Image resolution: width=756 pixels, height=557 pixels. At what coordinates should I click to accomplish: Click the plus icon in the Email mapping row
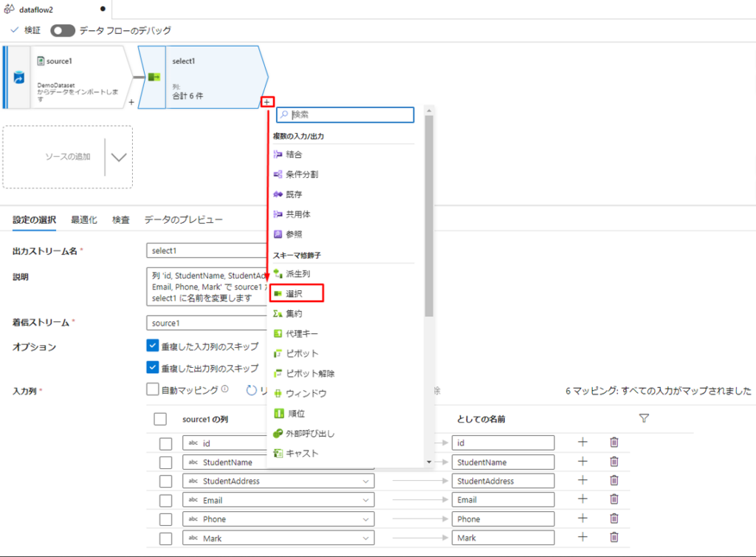[x=582, y=499]
